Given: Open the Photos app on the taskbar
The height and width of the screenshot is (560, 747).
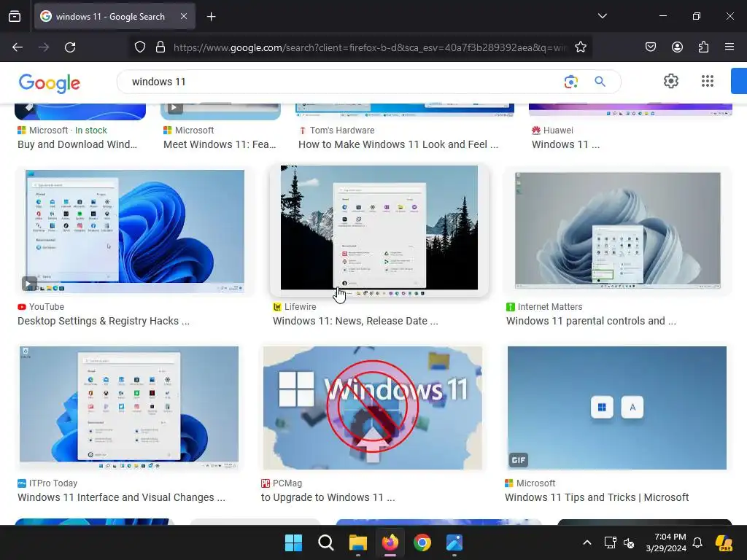Looking at the screenshot, I should coord(454,542).
